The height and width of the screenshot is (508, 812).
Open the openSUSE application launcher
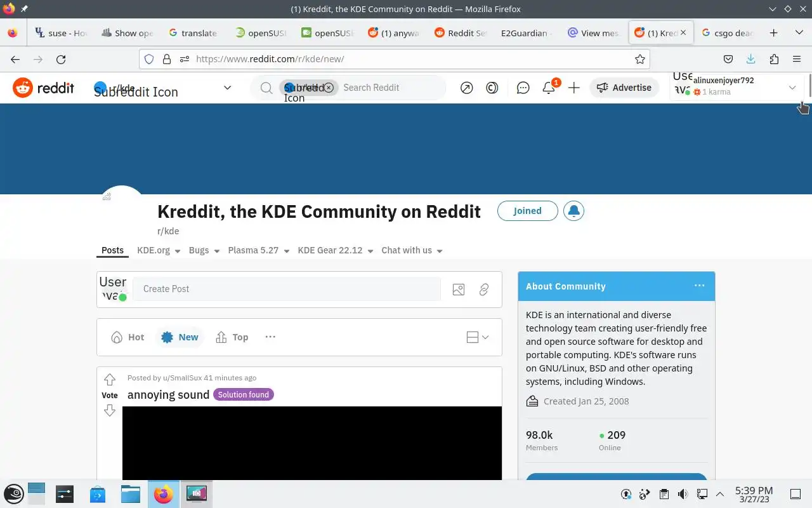[x=14, y=494]
